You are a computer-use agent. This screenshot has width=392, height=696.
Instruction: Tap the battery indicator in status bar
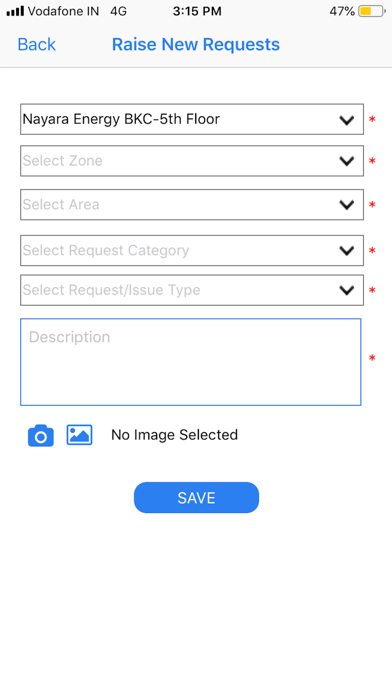pyautogui.click(x=372, y=12)
